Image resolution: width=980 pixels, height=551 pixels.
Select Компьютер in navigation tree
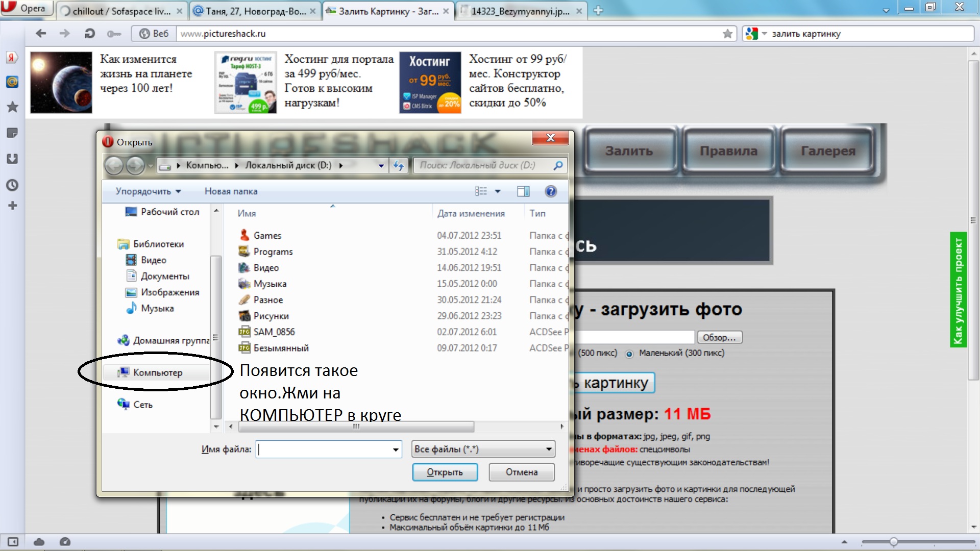click(x=156, y=372)
